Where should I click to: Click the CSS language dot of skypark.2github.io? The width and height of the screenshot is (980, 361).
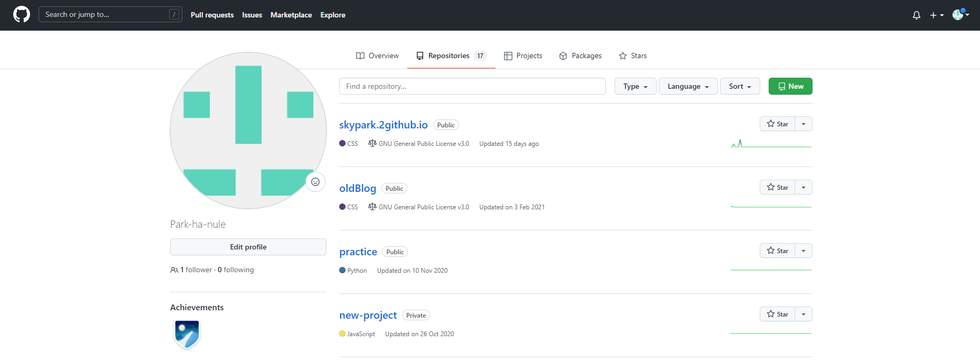click(x=342, y=143)
